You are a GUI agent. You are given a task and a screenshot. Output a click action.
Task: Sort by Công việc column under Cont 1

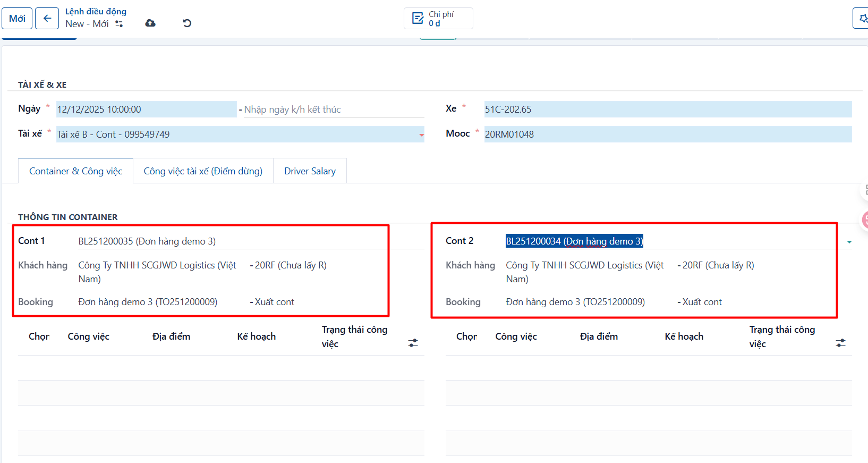pos(89,336)
